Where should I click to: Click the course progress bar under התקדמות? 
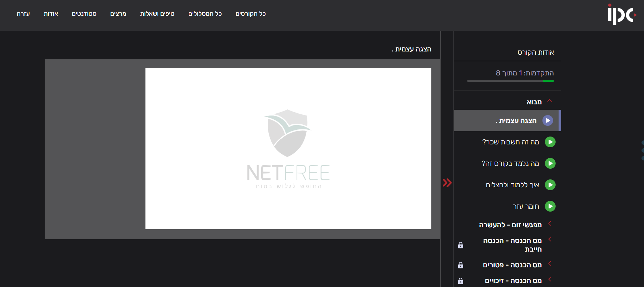pyautogui.click(x=510, y=81)
